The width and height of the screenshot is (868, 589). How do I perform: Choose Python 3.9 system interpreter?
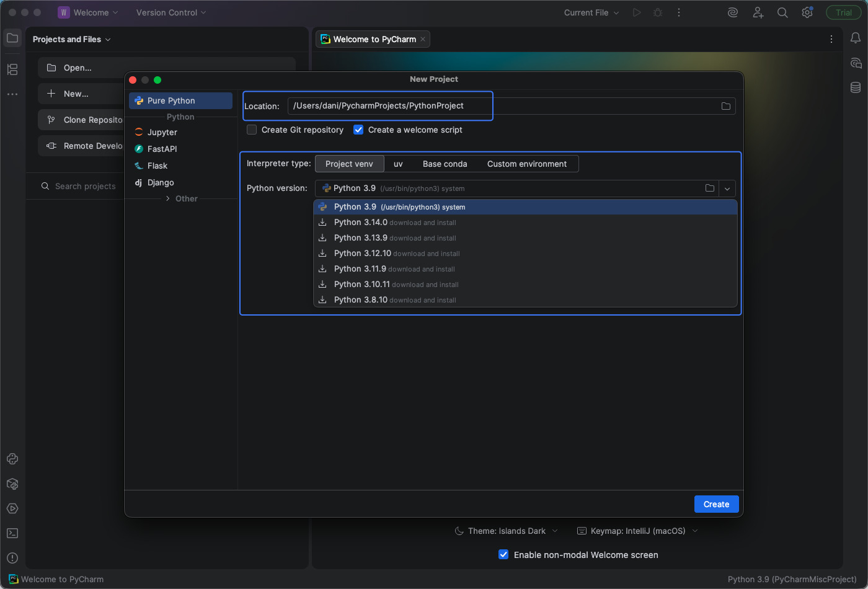click(x=526, y=207)
